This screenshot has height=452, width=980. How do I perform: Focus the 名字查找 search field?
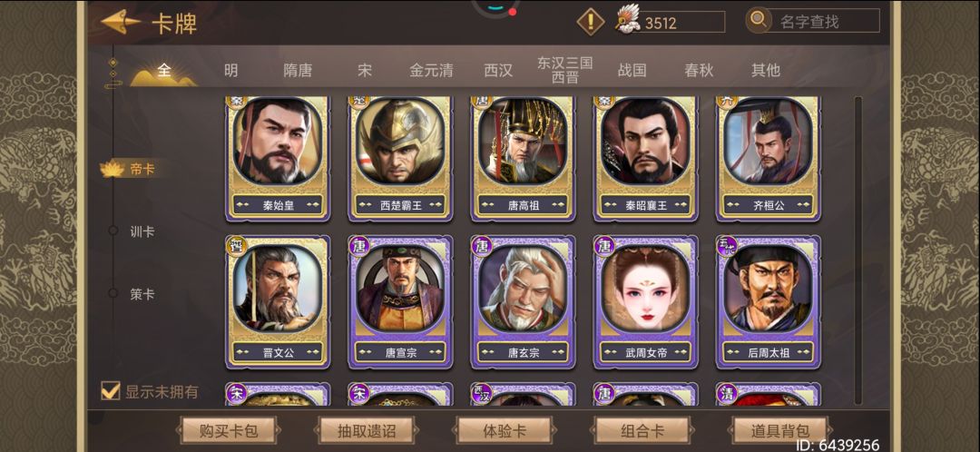[x=824, y=21]
